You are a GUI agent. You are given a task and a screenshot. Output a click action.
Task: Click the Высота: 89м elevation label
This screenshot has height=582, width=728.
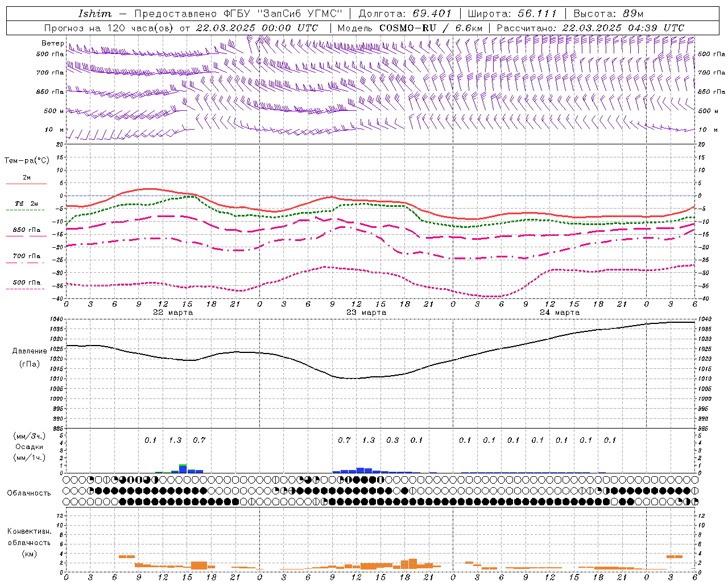point(609,14)
